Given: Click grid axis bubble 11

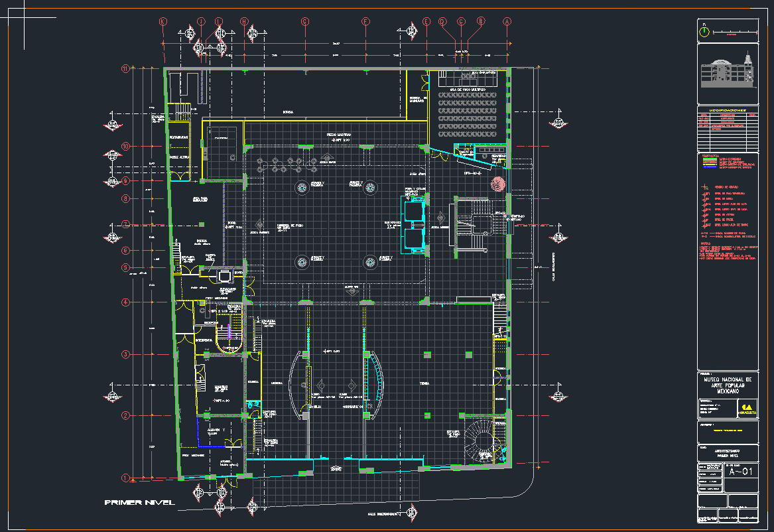Looking at the screenshot, I should pyautogui.click(x=125, y=68).
